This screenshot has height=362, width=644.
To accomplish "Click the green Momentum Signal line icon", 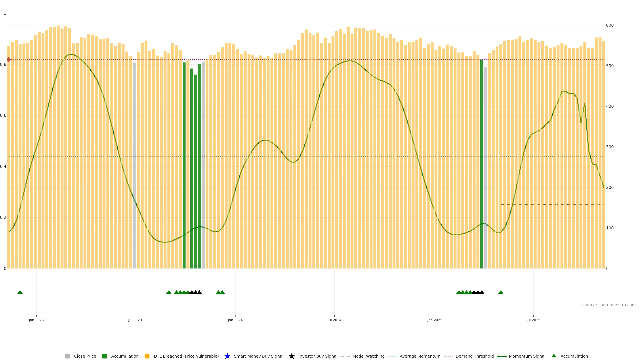I will click(502, 356).
